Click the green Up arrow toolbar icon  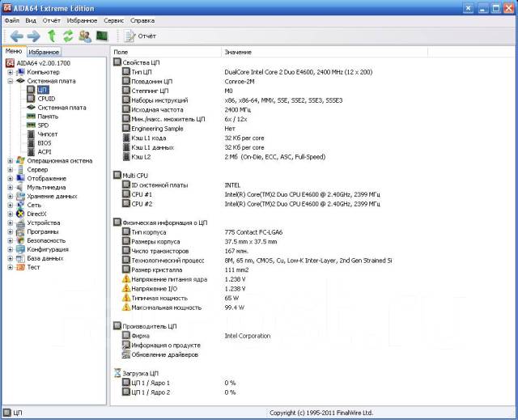51,36
